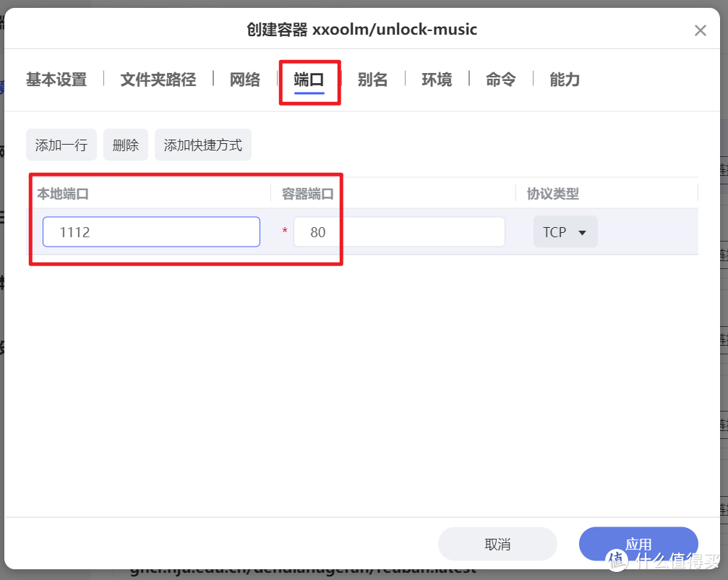The height and width of the screenshot is (580, 728).
Task: Click 取消 to cancel container creation
Action: pos(497,543)
